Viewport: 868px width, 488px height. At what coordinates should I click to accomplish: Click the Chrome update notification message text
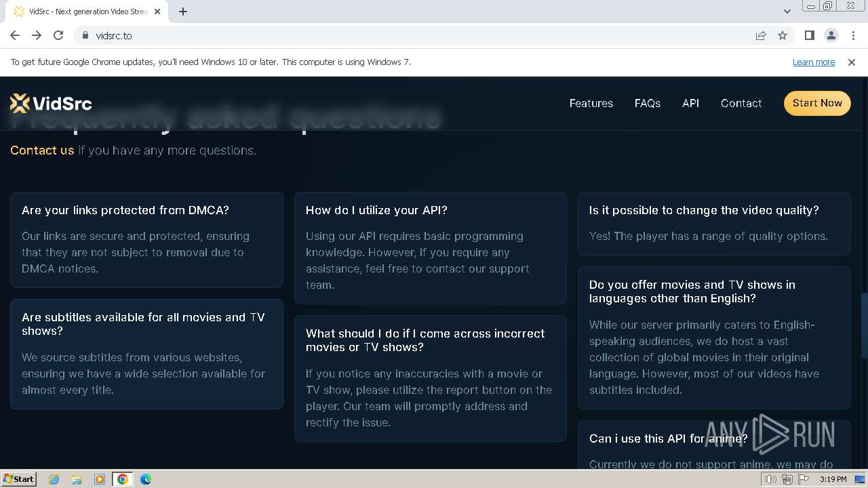pyautogui.click(x=211, y=62)
